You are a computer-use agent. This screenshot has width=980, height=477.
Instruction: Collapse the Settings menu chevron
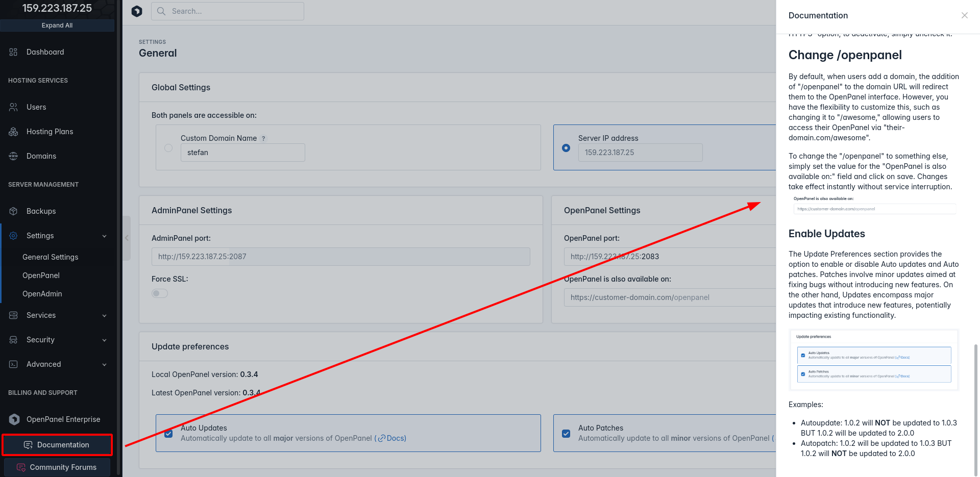point(104,236)
